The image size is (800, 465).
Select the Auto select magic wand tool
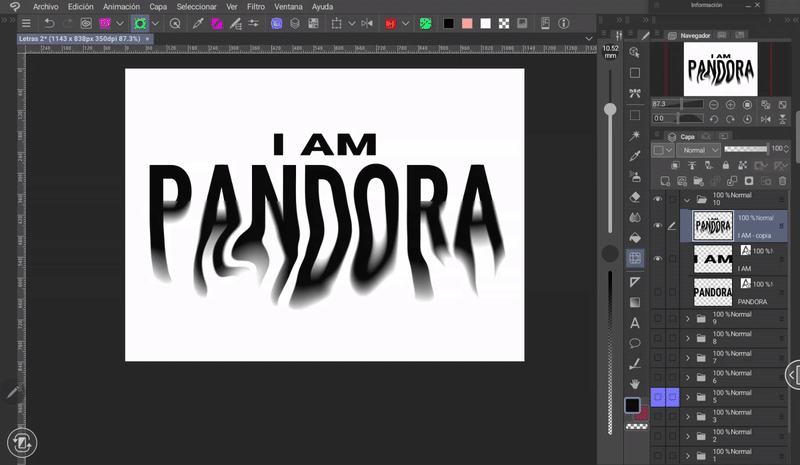click(635, 135)
